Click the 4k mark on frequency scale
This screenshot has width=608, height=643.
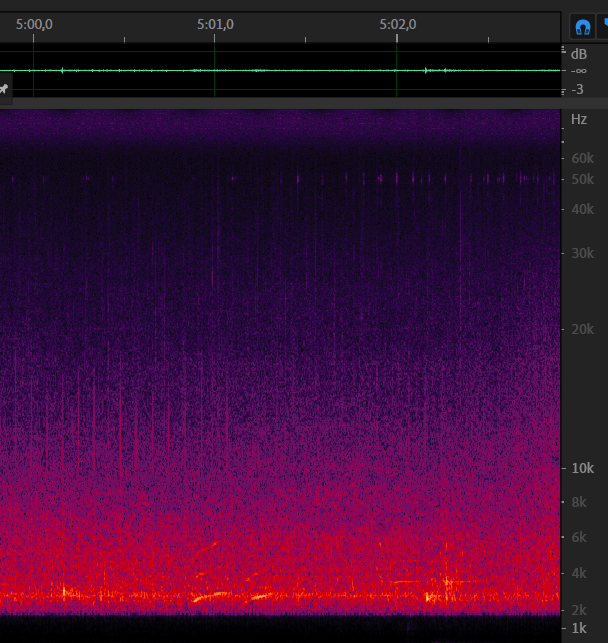click(579, 573)
